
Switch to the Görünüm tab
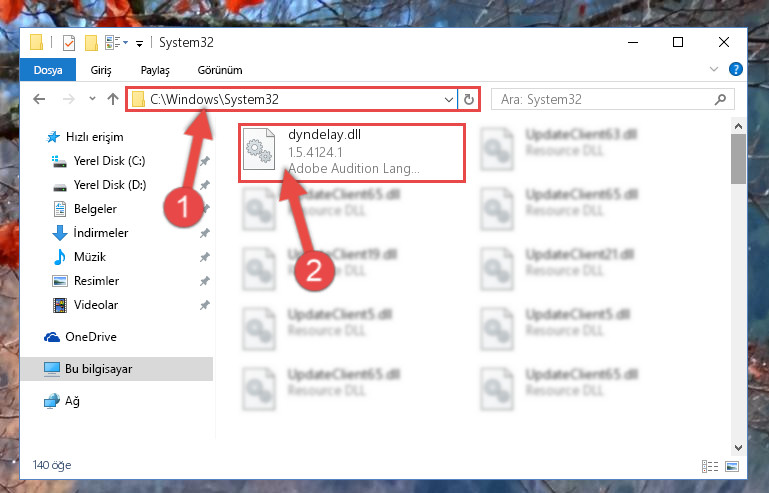(220, 70)
